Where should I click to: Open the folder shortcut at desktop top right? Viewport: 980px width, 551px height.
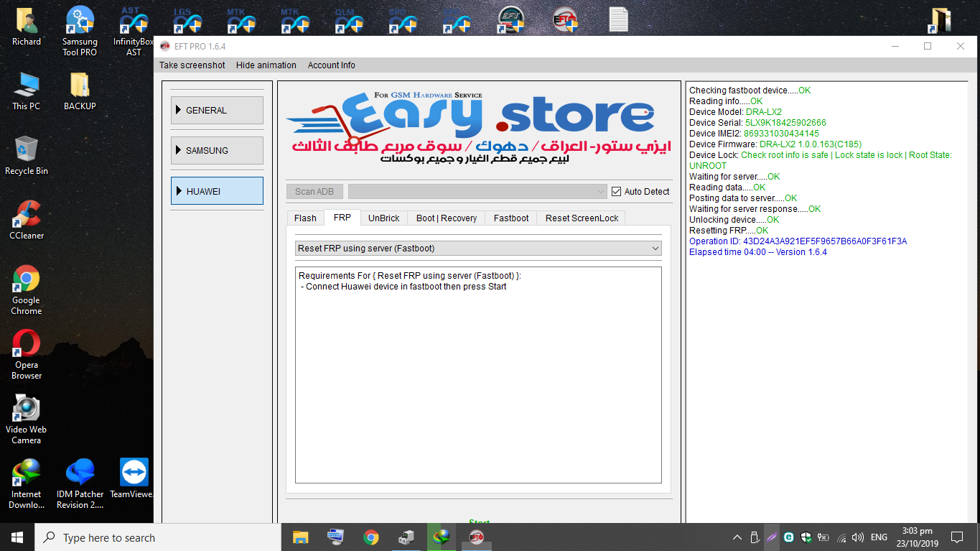pyautogui.click(x=941, y=19)
